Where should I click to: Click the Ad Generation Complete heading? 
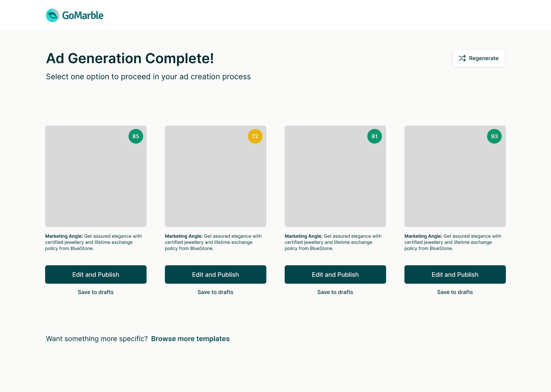coord(130,59)
